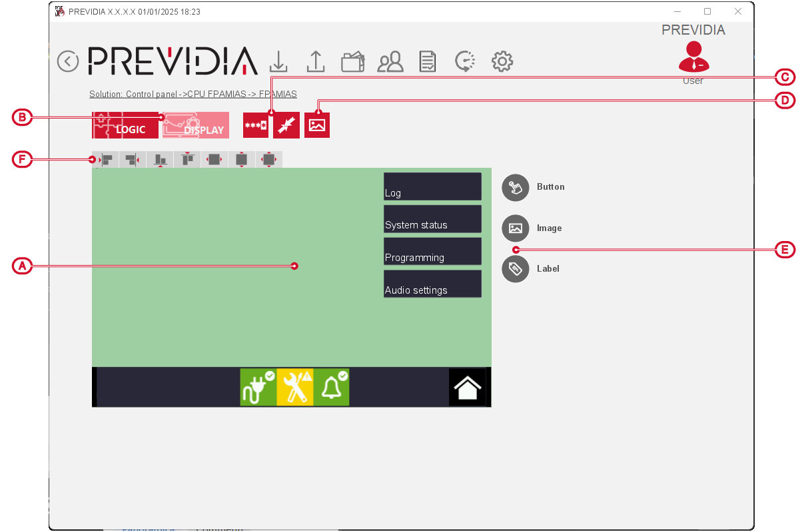Select the Audio settings button on canvas
812x532 pixels.
click(x=432, y=284)
